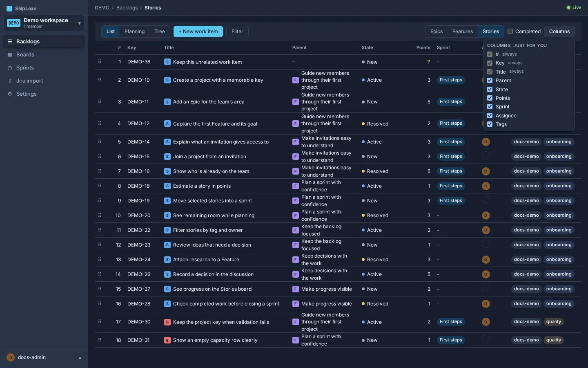Uncheck the Tags column checkbox
Viewport: 588px width, 368px height.
[x=490, y=124]
